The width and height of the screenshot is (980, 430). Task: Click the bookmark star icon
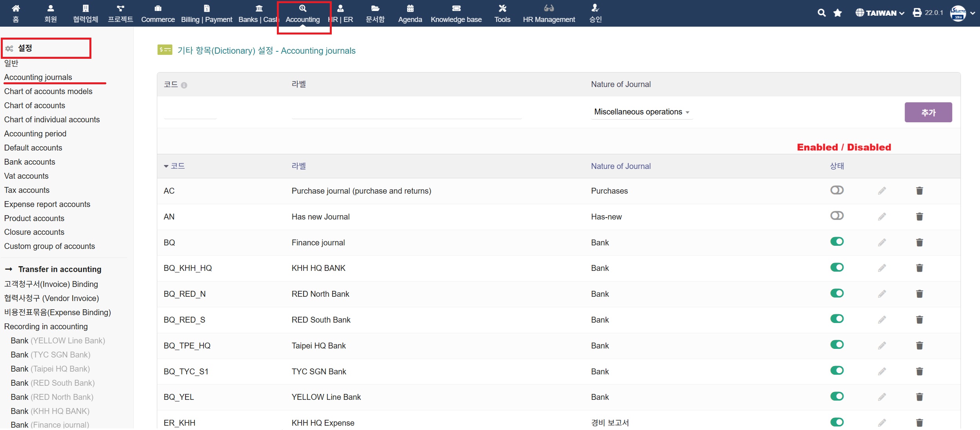coord(837,13)
